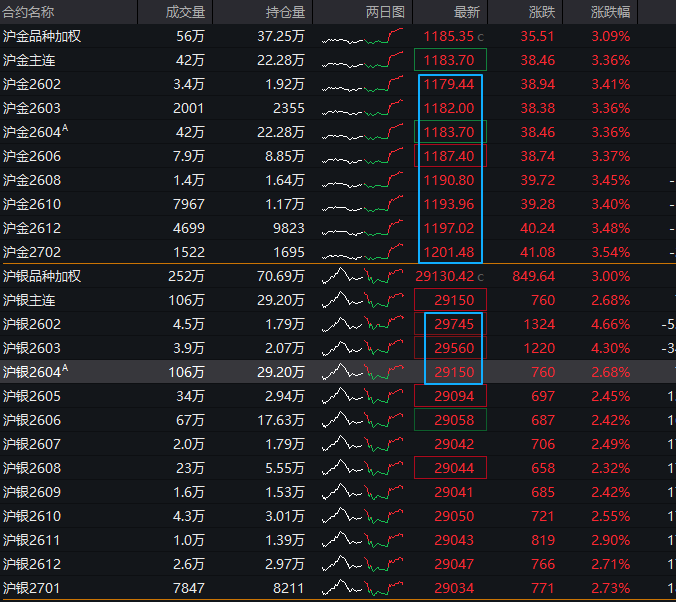Select the 沪金主连 contract row
676x602 pixels.
(29, 60)
